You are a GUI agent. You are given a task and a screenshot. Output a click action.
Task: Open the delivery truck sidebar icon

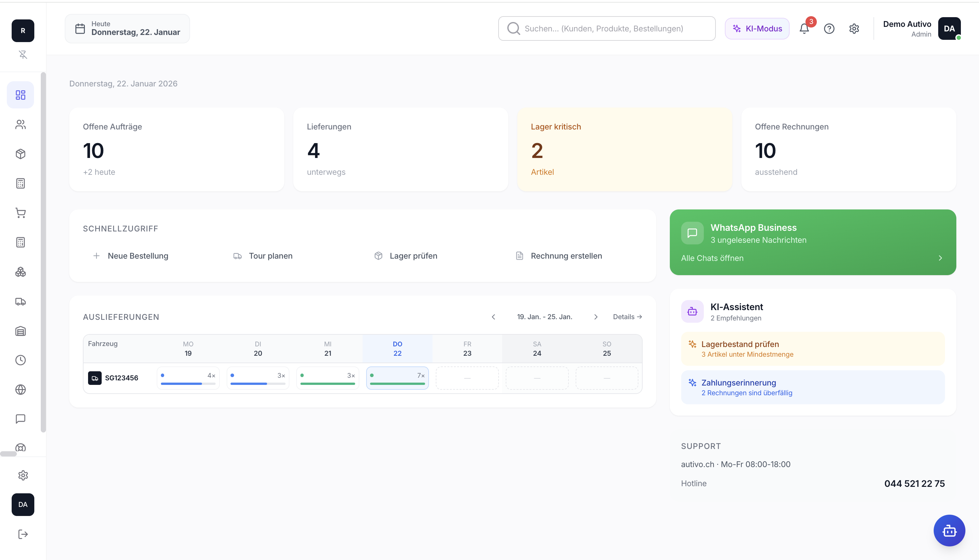pos(20,302)
